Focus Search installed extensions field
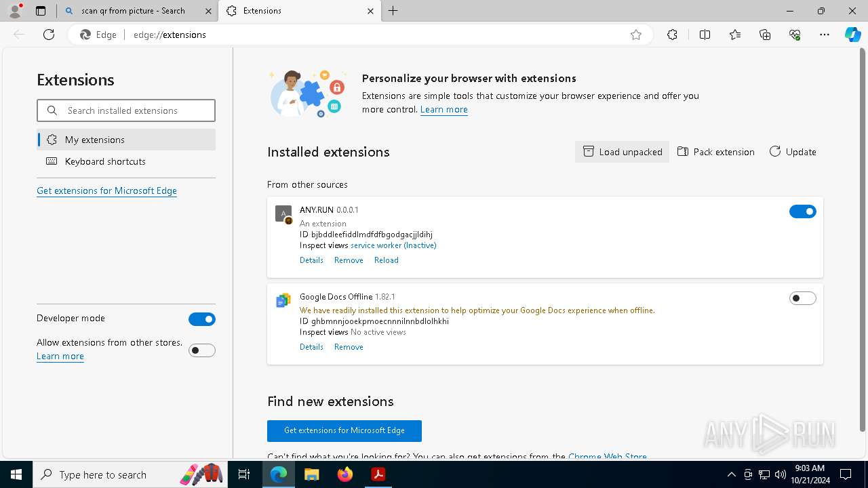Viewport: 868px width, 488px height. pos(126,110)
